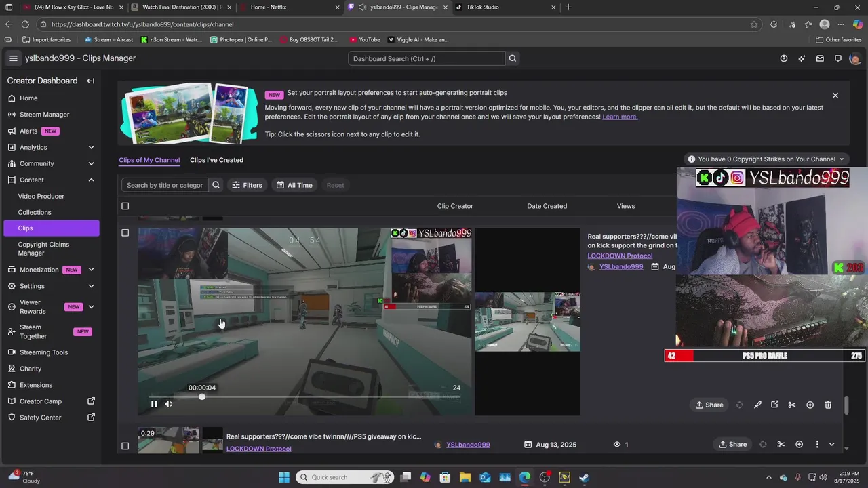Click the clip search magnifier icon
Screen dimensions: 868x488
pos(216,185)
